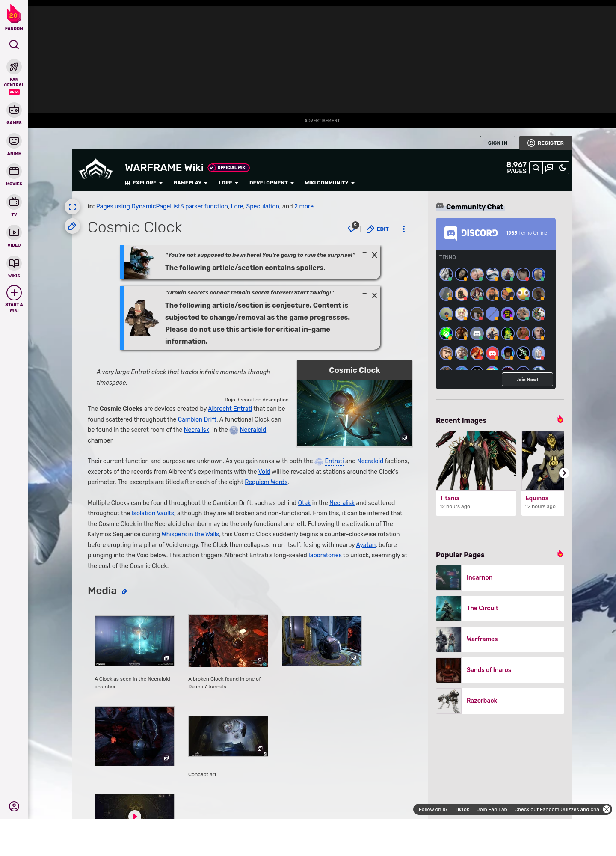Image resolution: width=616 pixels, height=856 pixels.
Task: Toggle dark theme moon icon
Action: [563, 168]
